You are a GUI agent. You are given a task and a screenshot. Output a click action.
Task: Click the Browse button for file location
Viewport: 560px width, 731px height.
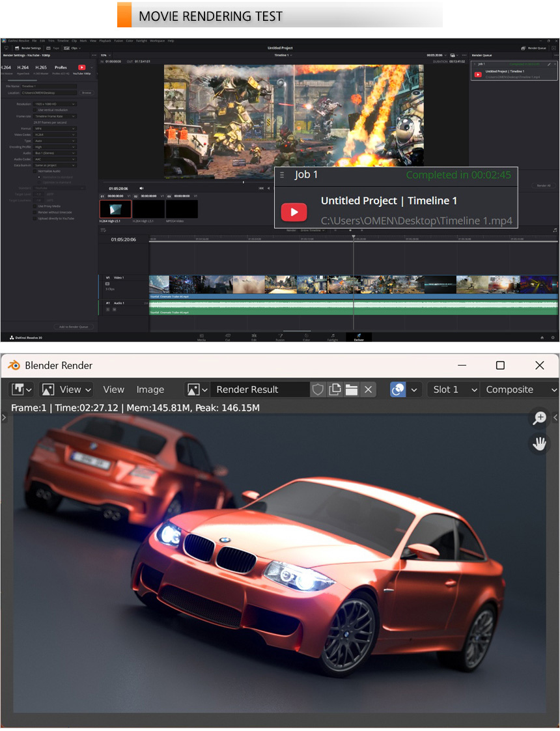click(86, 93)
